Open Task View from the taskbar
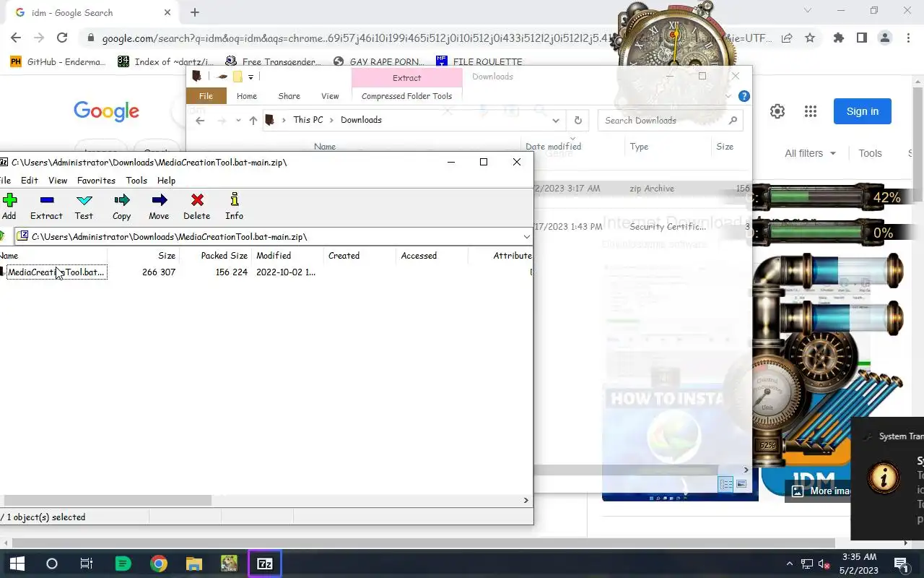Image resolution: width=924 pixels, height=578 pixels. [x=86, y=564]
